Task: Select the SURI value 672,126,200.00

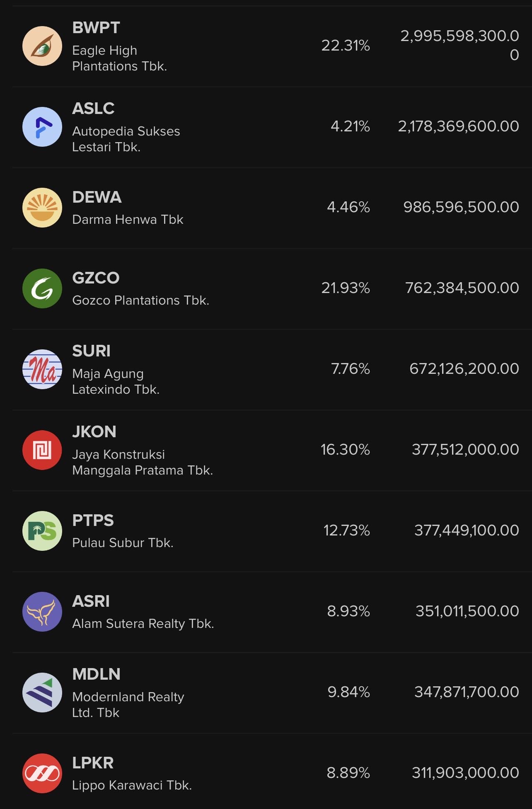Action: [464, 368]
